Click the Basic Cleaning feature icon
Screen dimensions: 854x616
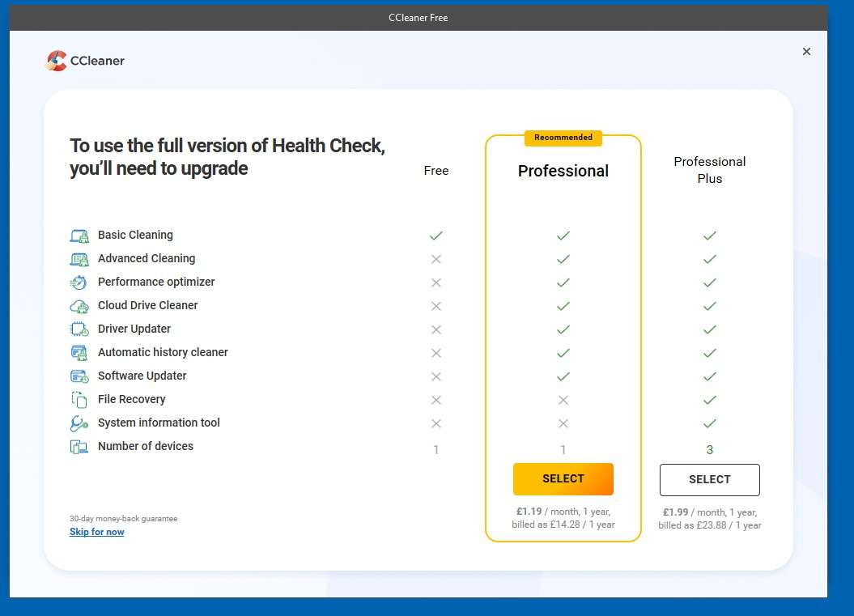pos(79,236)
